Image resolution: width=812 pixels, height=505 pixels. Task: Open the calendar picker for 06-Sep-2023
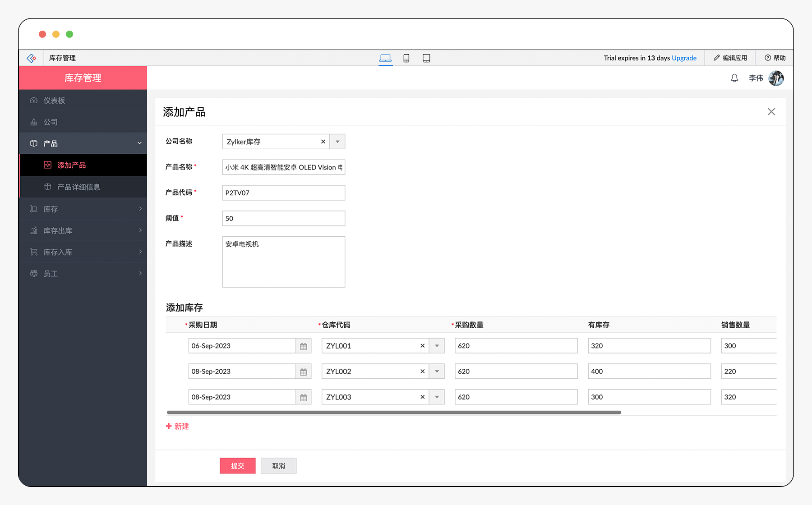click(304, 345)
